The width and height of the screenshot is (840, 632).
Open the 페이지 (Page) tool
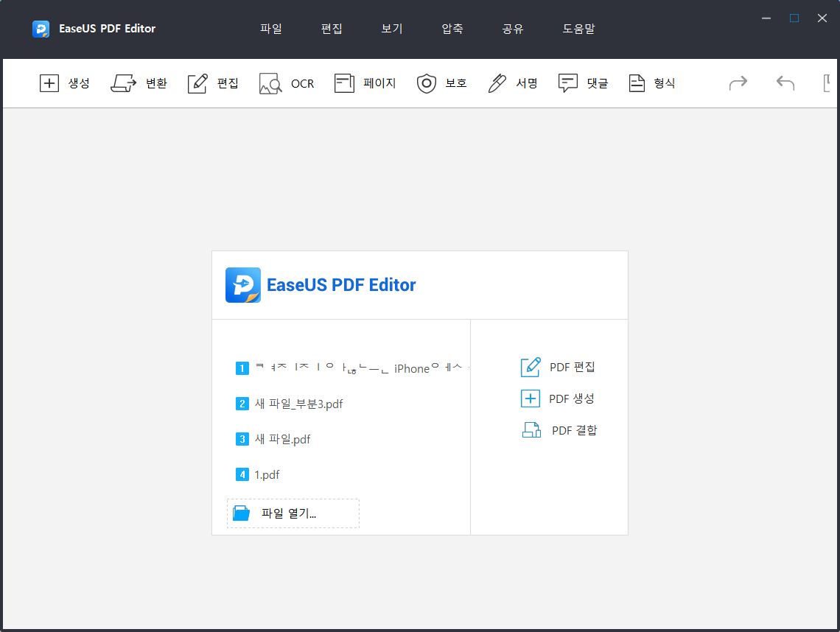tap(365, 83)
